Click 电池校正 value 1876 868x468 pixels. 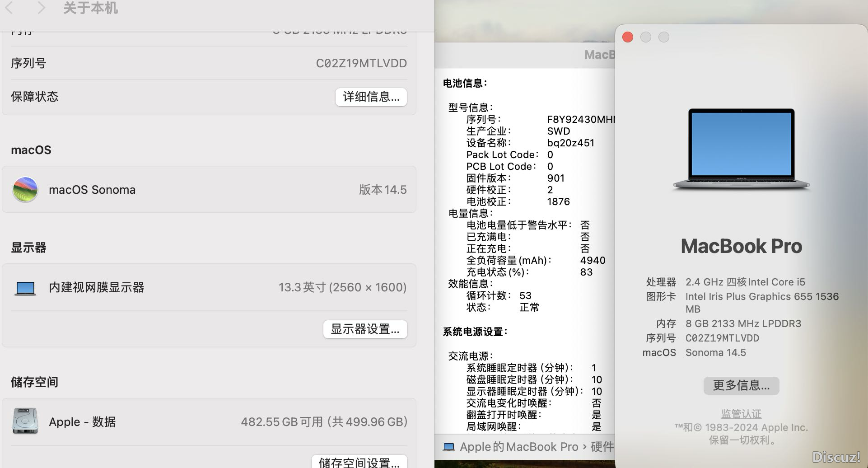(559, 201)
